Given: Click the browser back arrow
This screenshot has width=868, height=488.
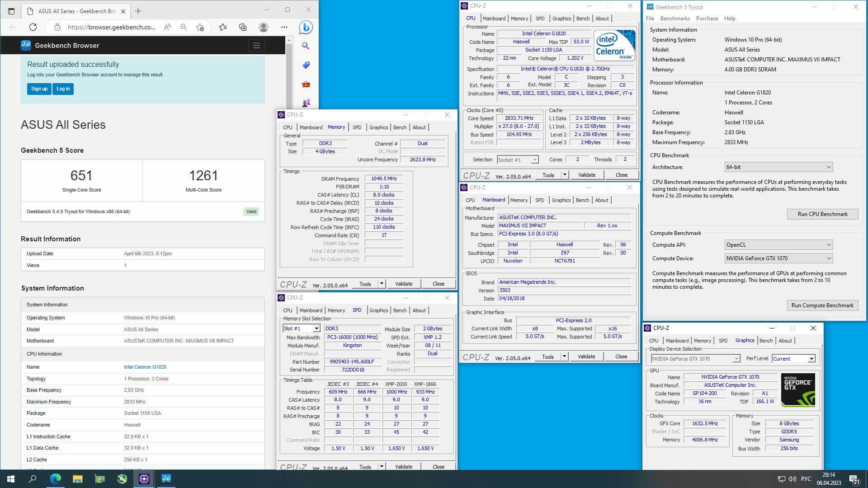Looking at the screenshot, I should point(13,27).
